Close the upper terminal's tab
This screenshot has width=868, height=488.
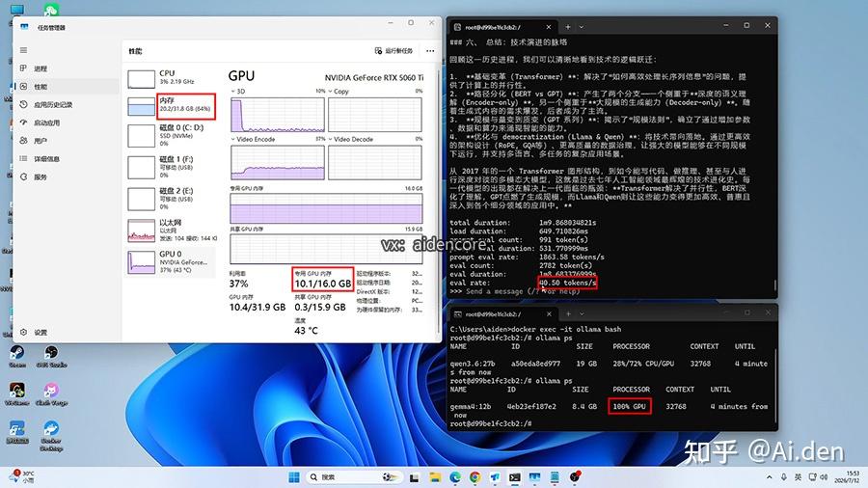tap(549, 27)
